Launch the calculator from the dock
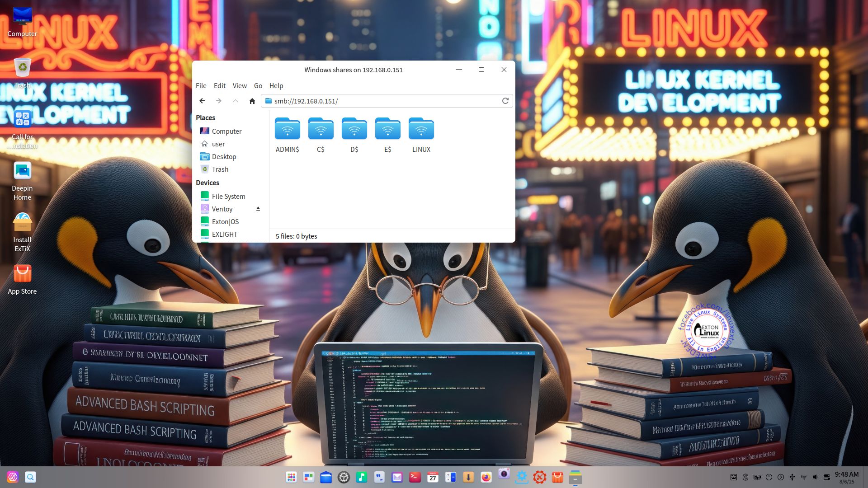 [x=450, y=477]
